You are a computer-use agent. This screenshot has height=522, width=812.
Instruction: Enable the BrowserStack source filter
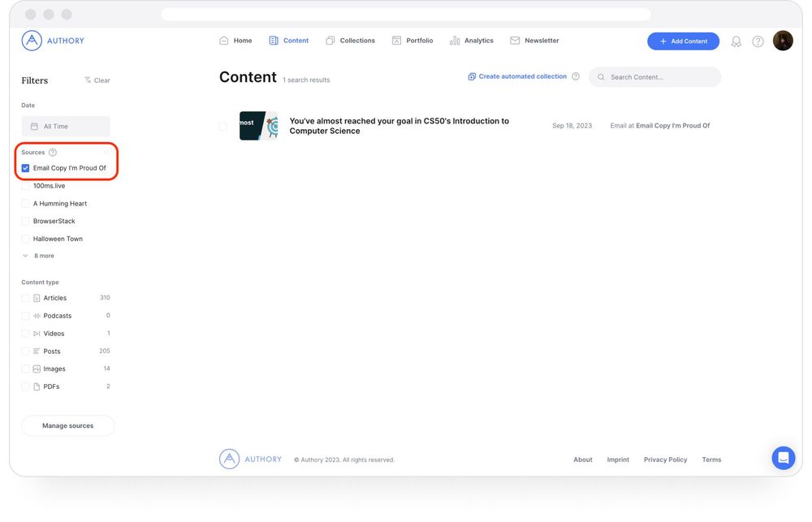(x=25, y=221)
